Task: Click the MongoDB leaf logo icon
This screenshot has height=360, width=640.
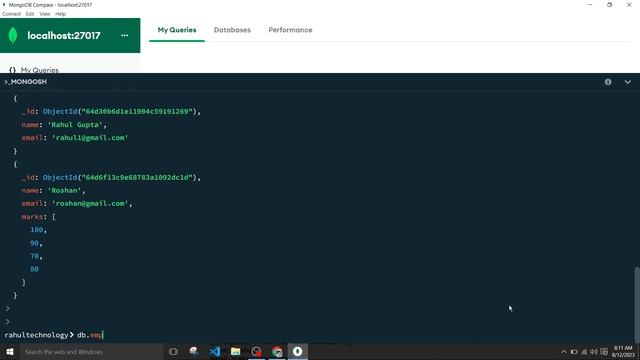Action: pyautogui.click(x=13, y=36)
